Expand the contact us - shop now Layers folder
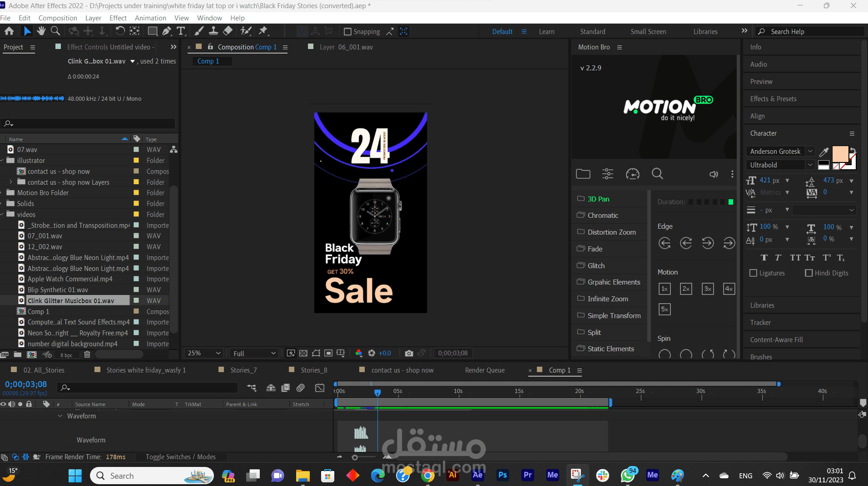868x486 pixels. [x=11, y=182]
